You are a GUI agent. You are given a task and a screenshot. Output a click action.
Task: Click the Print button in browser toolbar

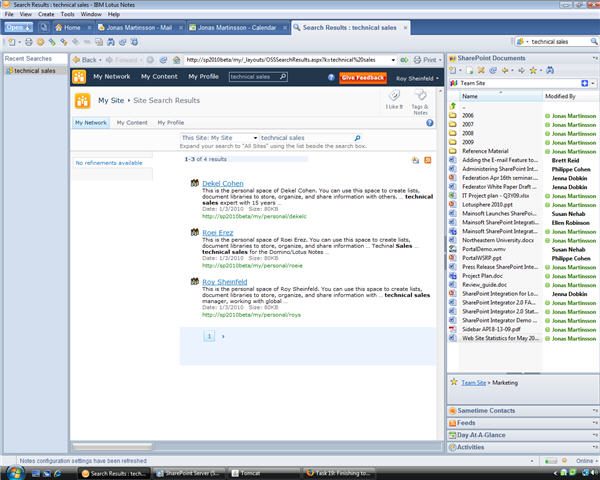pyautogui.click(x=425, y=60)
